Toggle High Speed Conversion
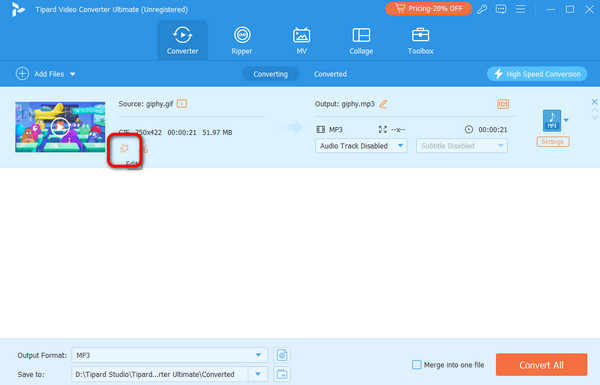The height and width of the screenshot is (385, 600). (x=537, y=74)
